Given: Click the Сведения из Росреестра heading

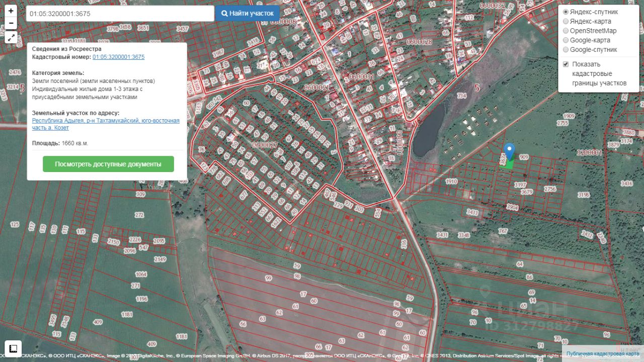Looking at the screenshot, I should (x=66, y=49).
